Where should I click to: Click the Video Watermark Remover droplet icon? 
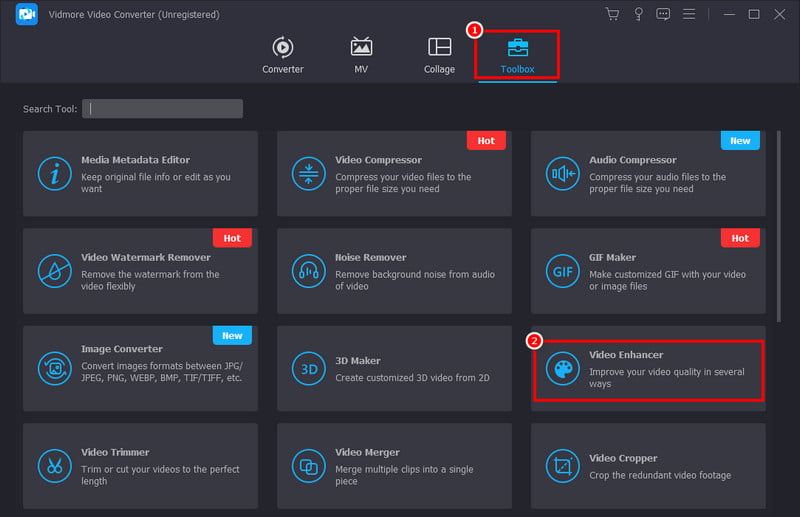pyautogui.click(x=55, y=271)
